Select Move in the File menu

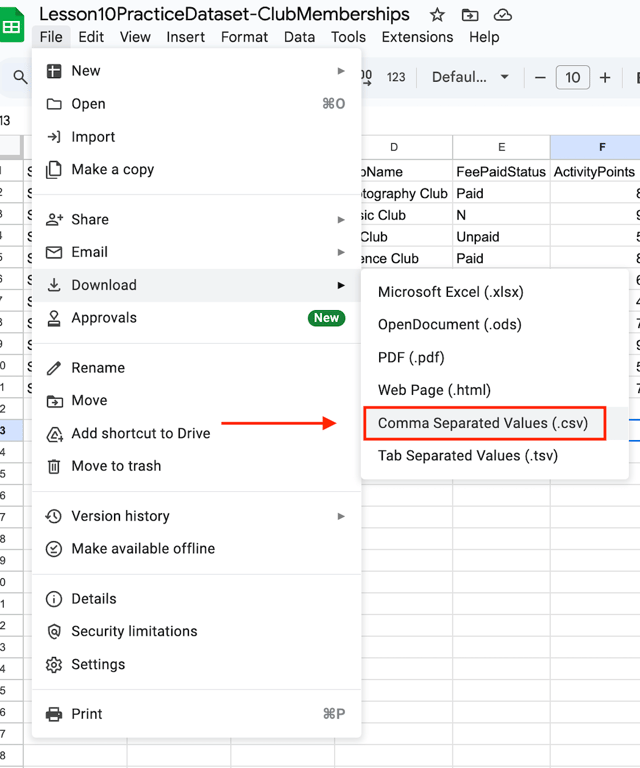pyautogui.click(x=196, y=401)
